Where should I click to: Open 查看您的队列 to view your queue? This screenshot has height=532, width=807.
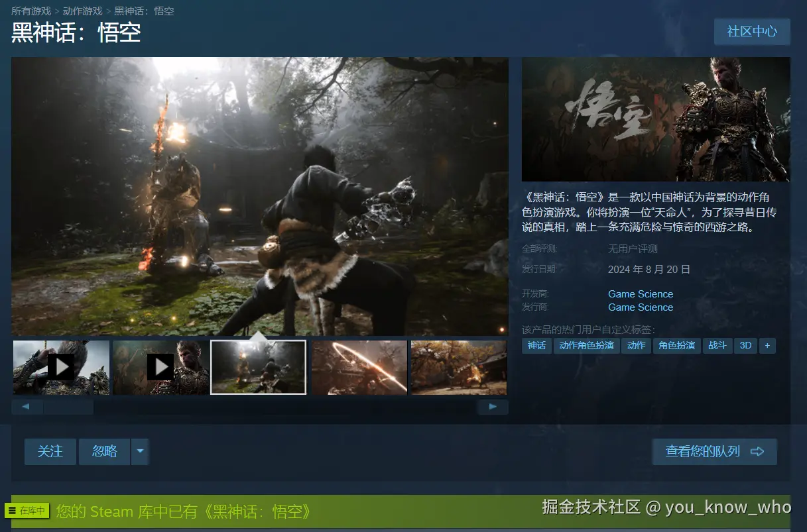coord(714,451)
